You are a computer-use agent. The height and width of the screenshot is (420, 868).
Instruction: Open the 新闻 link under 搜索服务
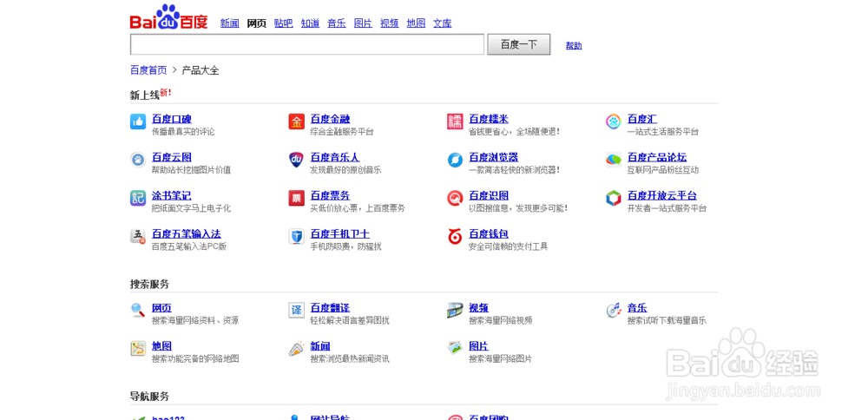[320, 346]
